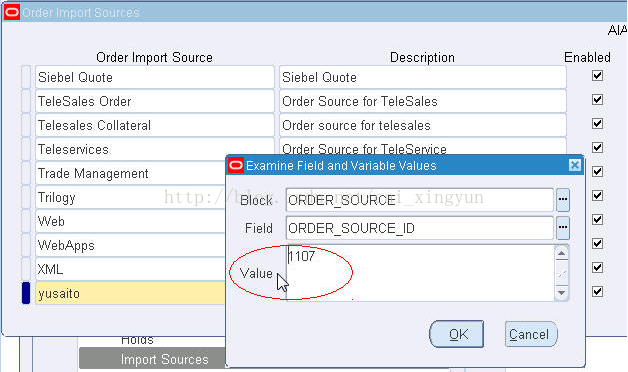628x372 pixels.
Task: Click the Value box scroll up arrow
Action: tap(562, 253)
